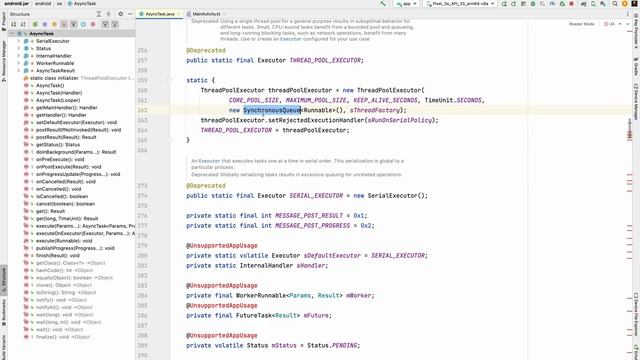Click the red Stop button in toolbar
Viewport: 640px width, 360px height.
pos(571,4)
